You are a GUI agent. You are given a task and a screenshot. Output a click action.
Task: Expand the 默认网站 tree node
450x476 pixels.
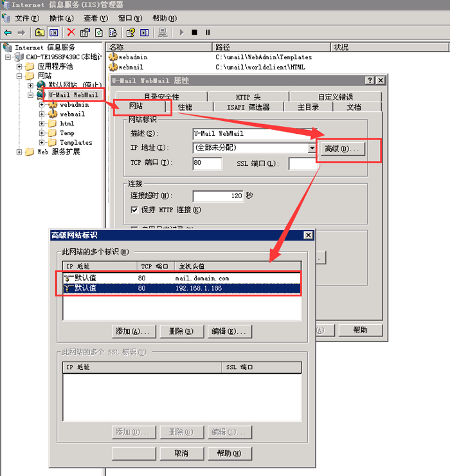pyautogui.click(x=31, y=86)
